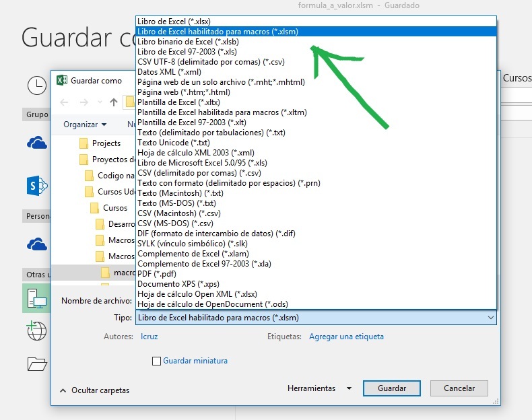Click the Projects folder icon
532x420 pixels.
[x=84, y=143]
